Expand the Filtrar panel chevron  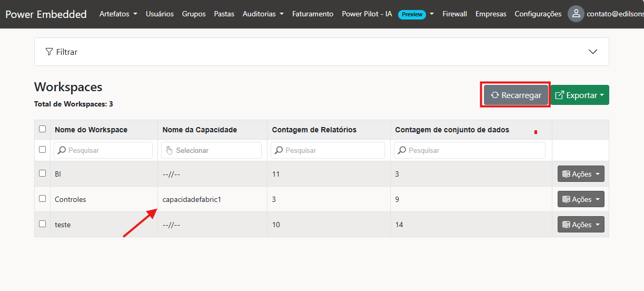pyautogui.click(x=593, y=52)
